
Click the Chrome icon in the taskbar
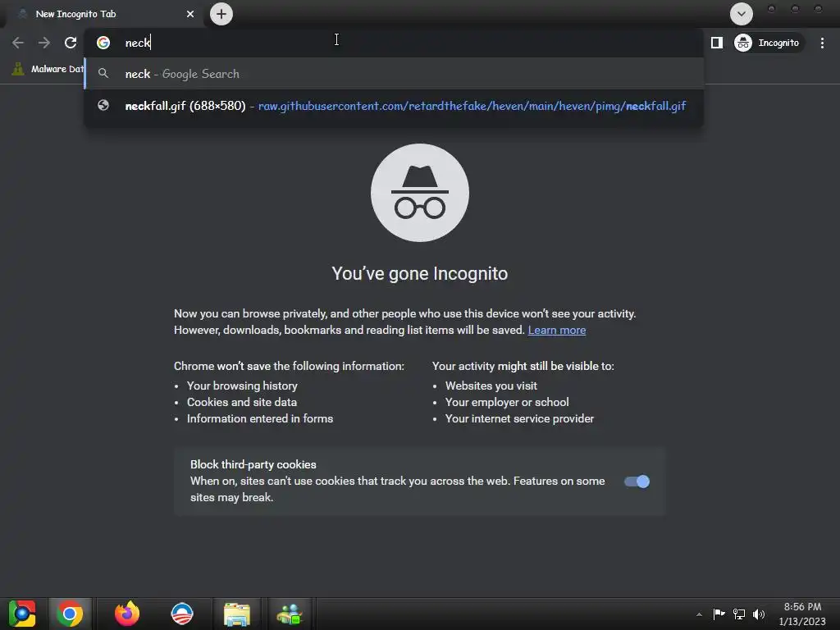70,614
